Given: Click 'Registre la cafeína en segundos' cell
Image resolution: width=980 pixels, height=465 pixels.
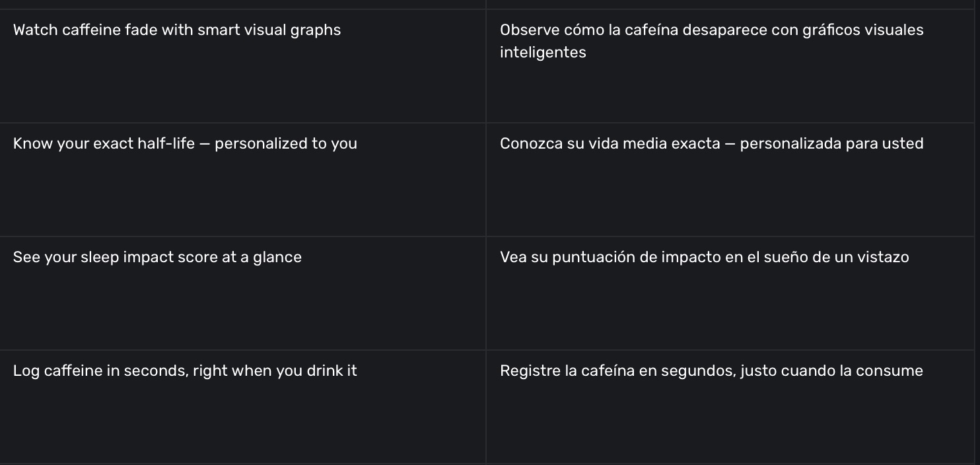Looking at the screenshot, I should pyautogui.click(x=711, y=371).
